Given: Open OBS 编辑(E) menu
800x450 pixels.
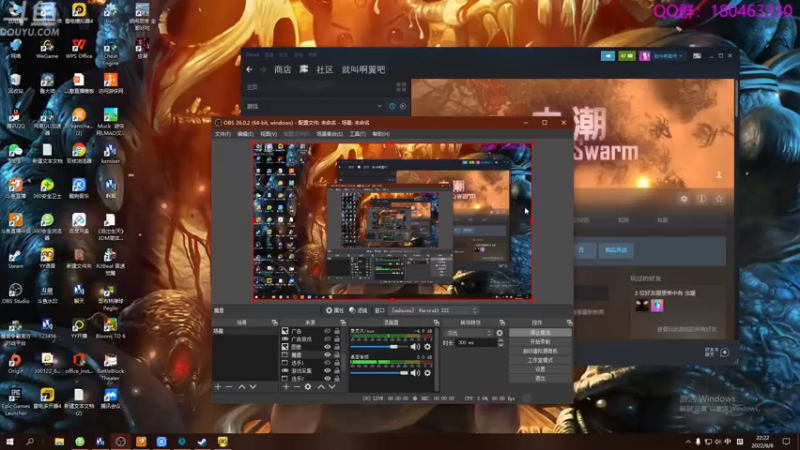Looking at the screenshot, I should tap(245, 134).
